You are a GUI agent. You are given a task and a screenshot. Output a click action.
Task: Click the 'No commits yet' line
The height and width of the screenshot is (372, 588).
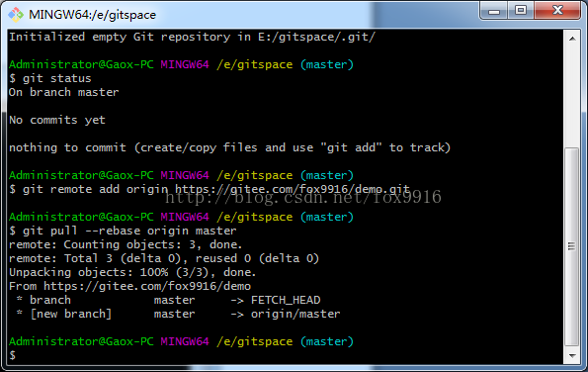pos(57,120)
